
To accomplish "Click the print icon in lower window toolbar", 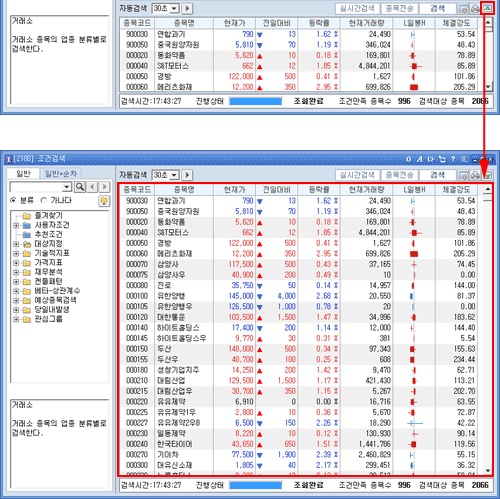I will point(475,175).
